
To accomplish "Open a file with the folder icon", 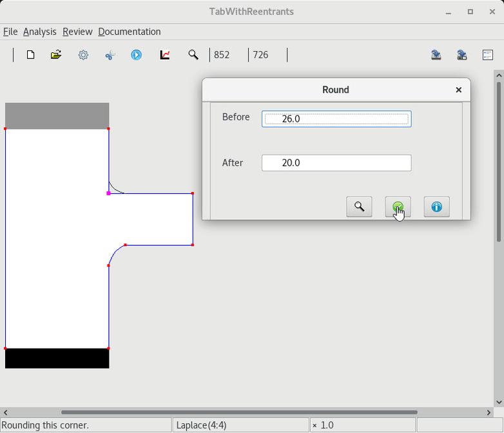I will click(56, 55).
